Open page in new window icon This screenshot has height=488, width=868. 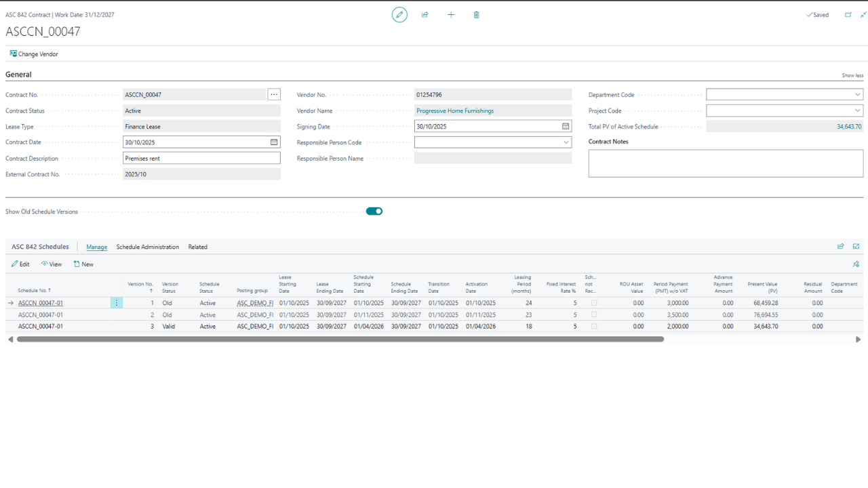click(x=848, y=14)
